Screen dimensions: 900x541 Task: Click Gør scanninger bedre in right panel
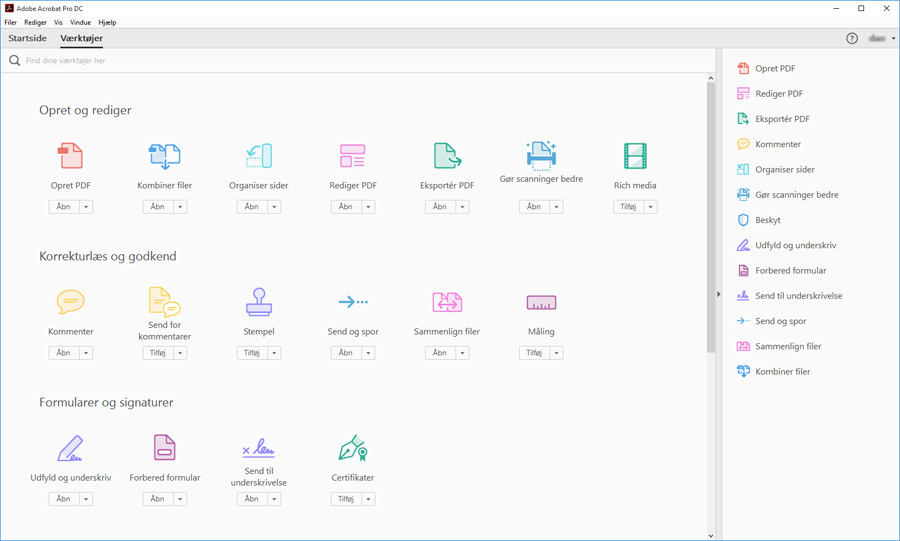pyautogui.click(x=797, y=194)
